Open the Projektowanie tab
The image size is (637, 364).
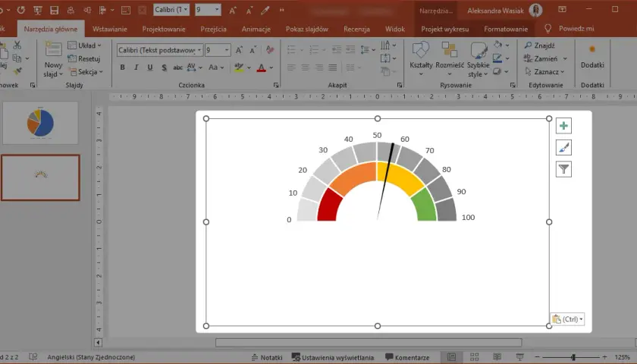164,29
